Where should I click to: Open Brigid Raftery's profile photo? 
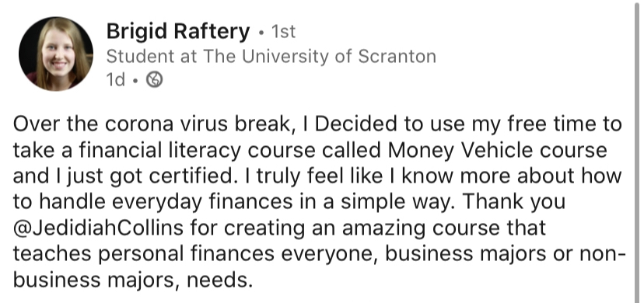(x=56, y=54)
